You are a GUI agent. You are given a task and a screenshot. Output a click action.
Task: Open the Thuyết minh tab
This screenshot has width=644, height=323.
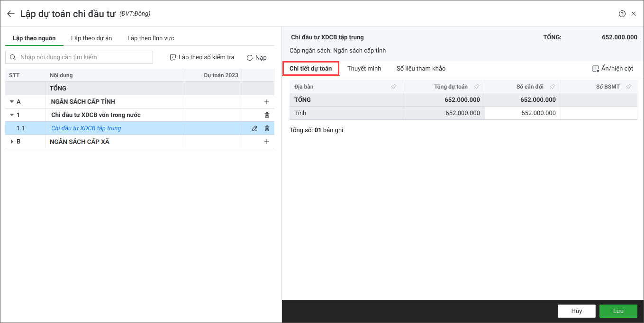click(x=364, y=69)
